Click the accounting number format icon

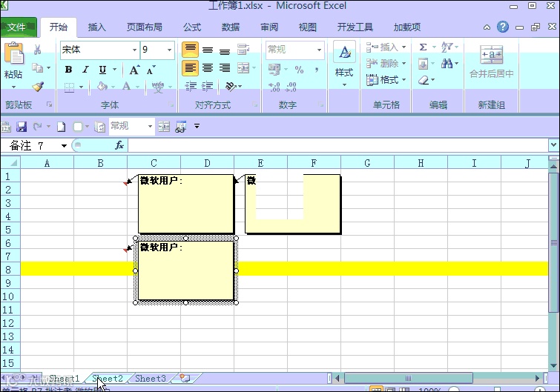point(274,69)
